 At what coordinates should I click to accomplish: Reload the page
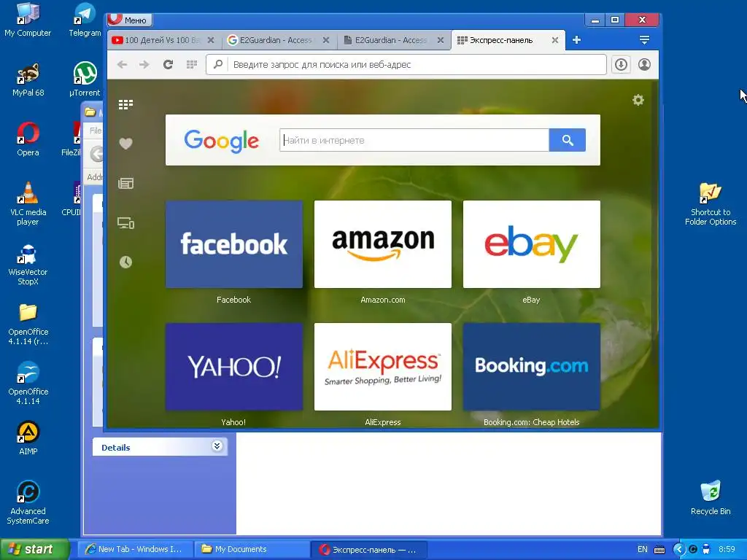click(x=168, y=64)
